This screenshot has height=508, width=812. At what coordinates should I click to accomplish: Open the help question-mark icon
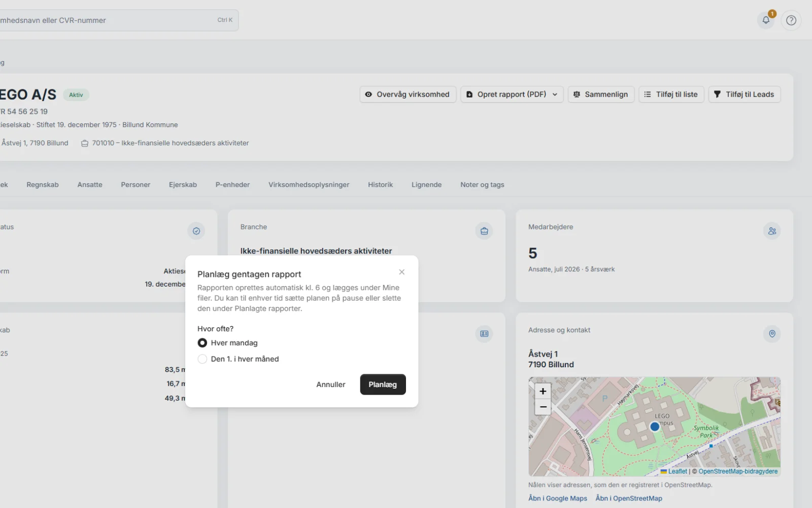(x=791, y=20)
